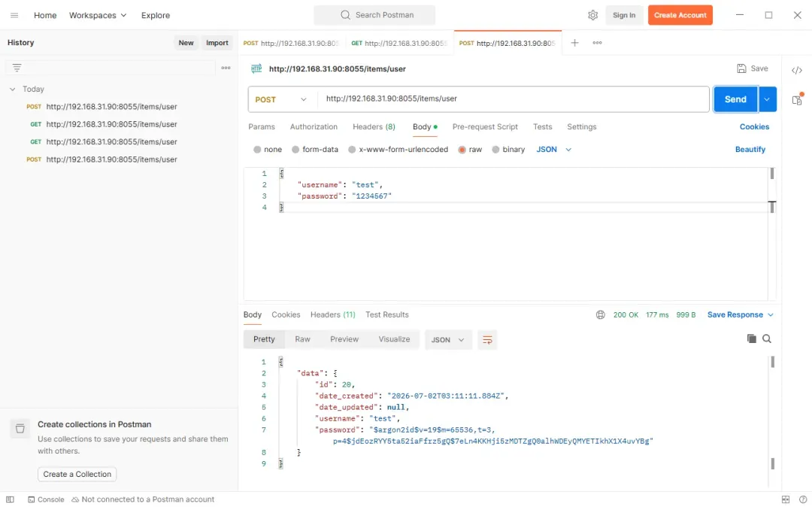Image resolution: width=812 pixels, height=507 pixels.
Task: Click the blue Send button
Action: (x=735, y=99)
